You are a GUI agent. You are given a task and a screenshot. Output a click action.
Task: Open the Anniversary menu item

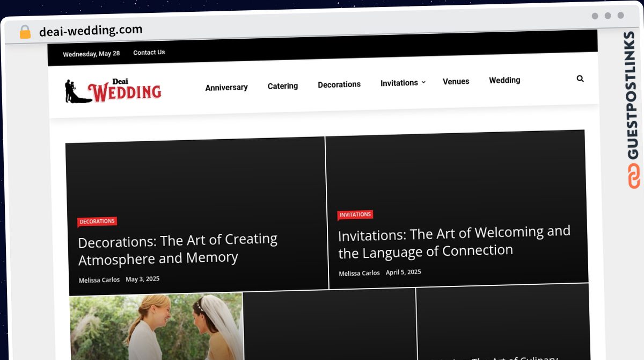coord(226,87)
